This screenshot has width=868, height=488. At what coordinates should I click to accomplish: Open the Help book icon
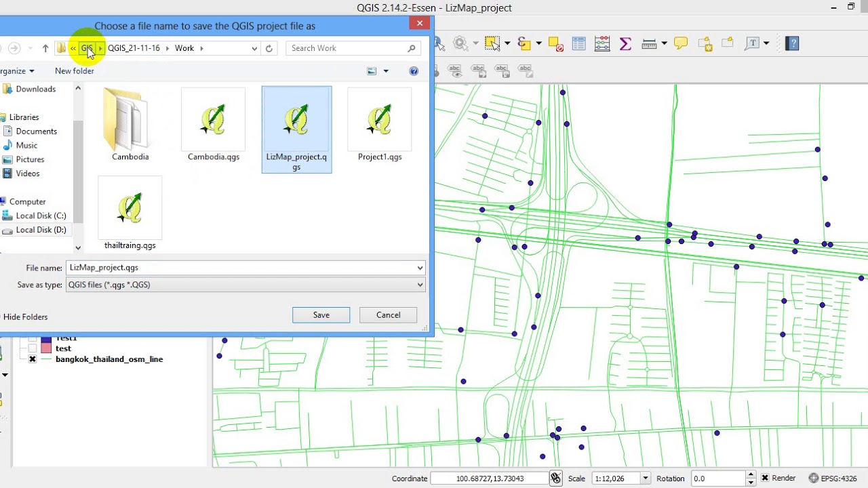(792, 43)
